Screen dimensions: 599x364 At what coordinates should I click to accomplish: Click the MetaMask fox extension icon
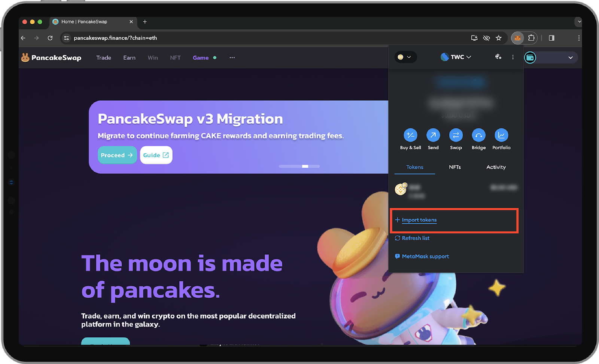[517, 38]
